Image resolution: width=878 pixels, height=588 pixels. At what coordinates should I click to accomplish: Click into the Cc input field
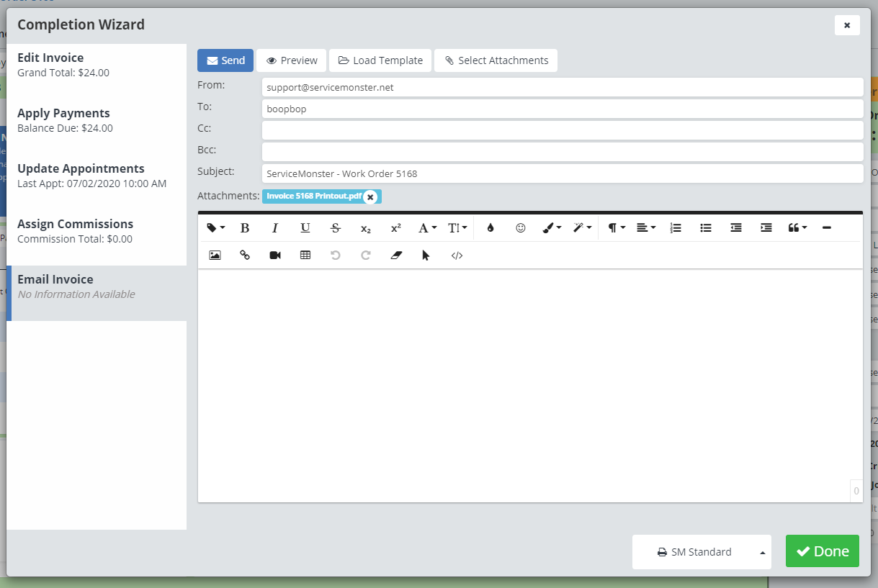point(562,130)
